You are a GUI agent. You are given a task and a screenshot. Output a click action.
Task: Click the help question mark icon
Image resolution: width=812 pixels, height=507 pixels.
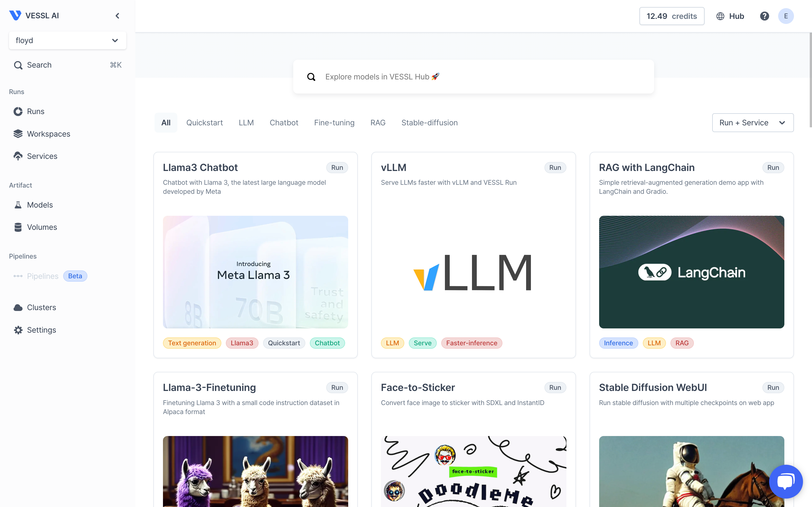click(x=764, y=16)
